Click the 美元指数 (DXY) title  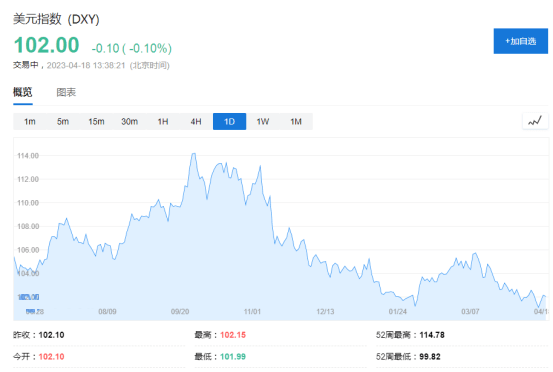pyautogui.click(x=56, y=19)
